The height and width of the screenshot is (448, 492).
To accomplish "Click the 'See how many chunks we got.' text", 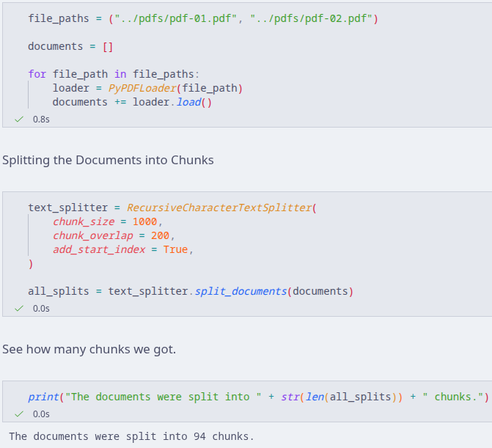I will pyautogui.click(x=89, y=349).
